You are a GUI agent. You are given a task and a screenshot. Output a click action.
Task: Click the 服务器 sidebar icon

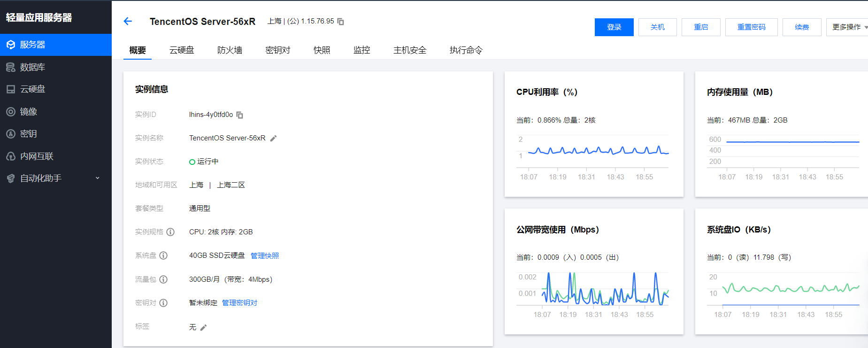(x=11, y=45)
